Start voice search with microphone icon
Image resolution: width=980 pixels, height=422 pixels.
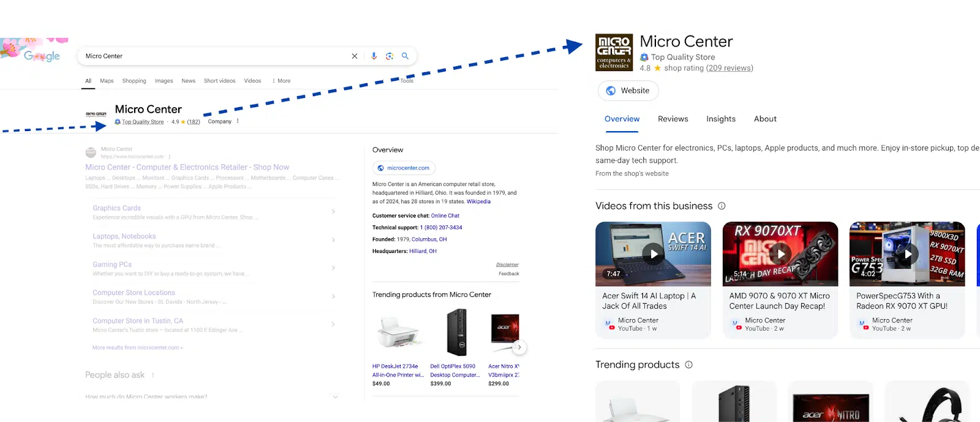coord(374,56)
